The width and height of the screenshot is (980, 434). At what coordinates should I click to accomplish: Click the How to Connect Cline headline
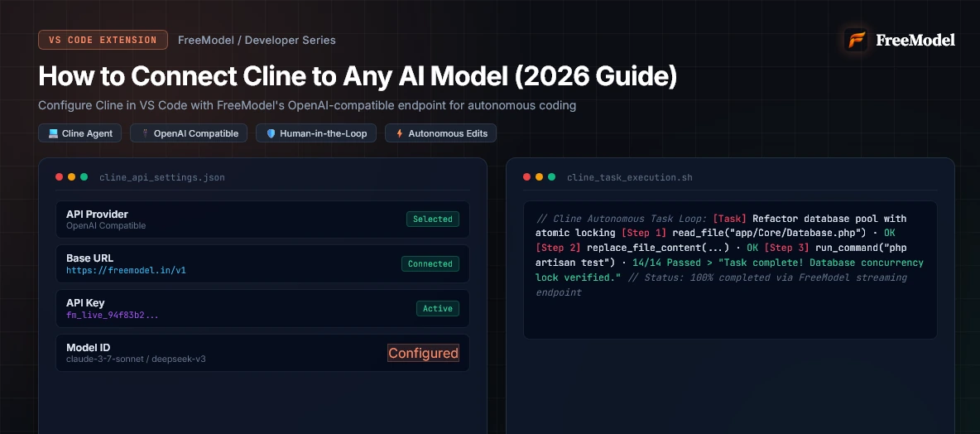click(x=358, y=76)
